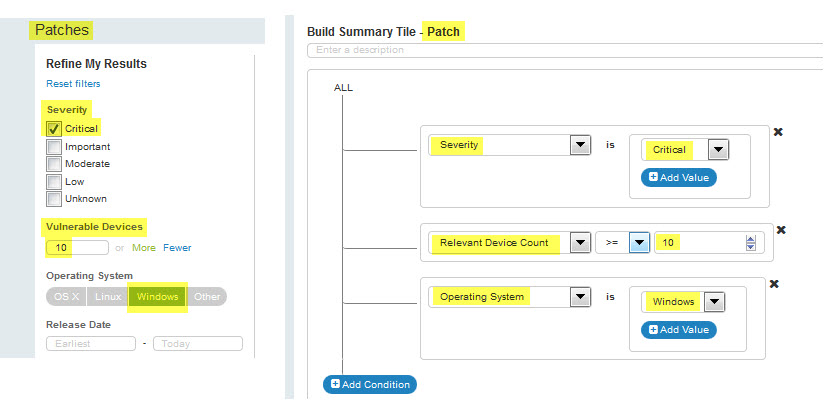Toggle the Windows operating system filter

[158, 296]
